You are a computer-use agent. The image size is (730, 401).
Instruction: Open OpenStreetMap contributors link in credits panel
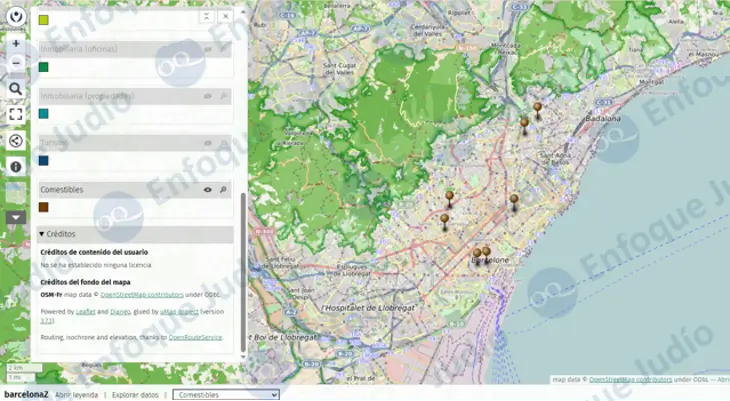[142, 295]
